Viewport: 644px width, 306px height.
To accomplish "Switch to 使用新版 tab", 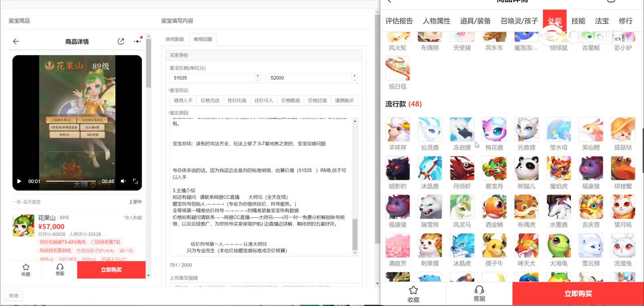I will 175,39.
